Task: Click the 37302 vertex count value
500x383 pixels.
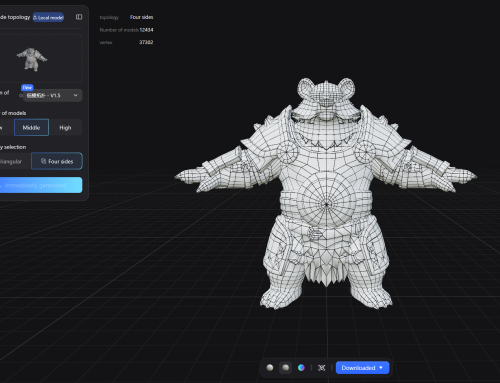Action: pyautogui.click(x=146, y=42)
